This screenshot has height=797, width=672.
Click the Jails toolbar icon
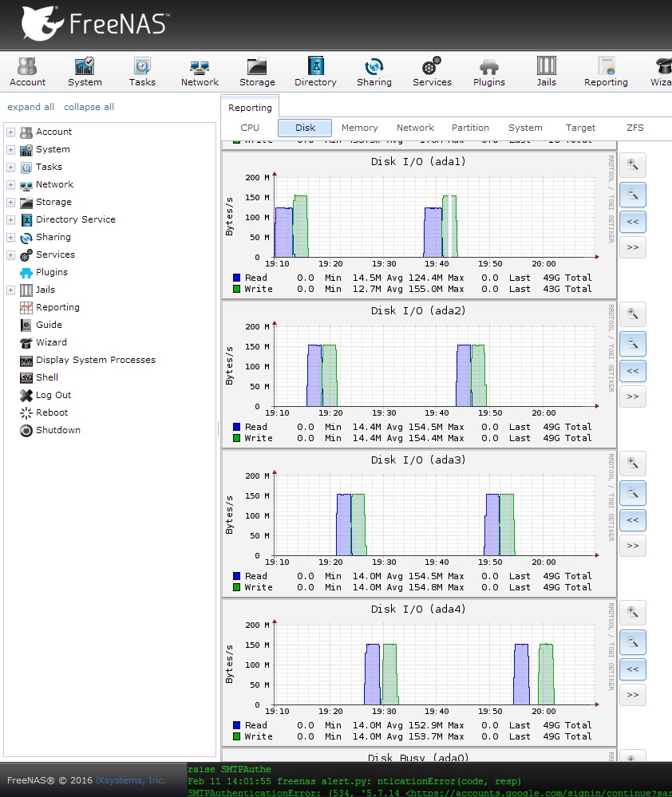point(546,72)
